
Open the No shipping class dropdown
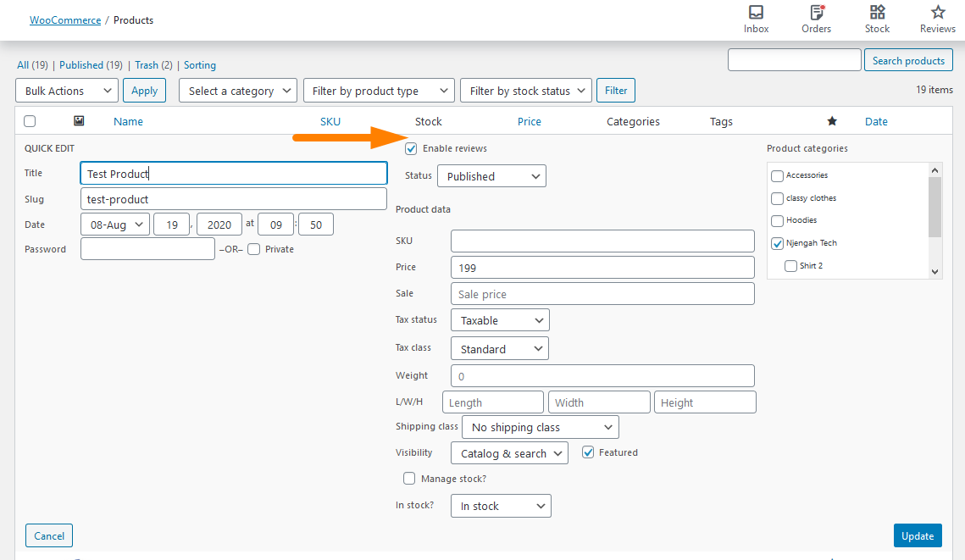coord(541,427)
